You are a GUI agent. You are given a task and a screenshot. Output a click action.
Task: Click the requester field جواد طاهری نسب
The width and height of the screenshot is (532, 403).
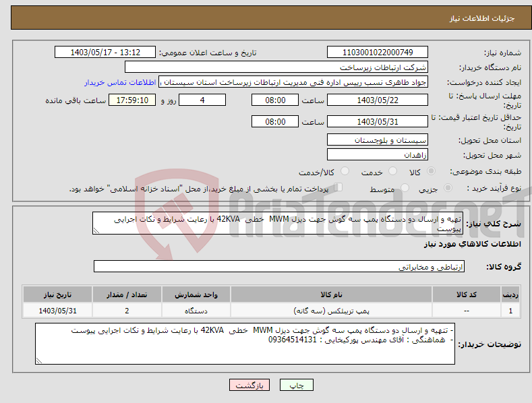tap(293, 82)
